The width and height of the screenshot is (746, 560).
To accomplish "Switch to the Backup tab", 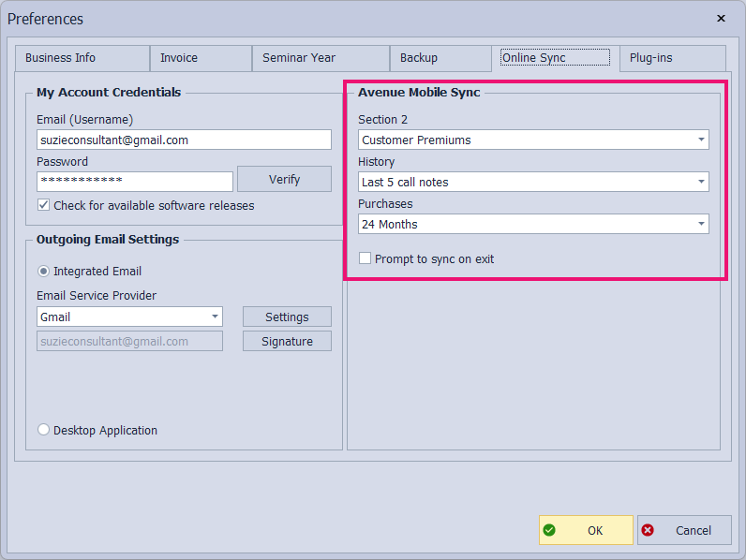I will pos(439,58).
